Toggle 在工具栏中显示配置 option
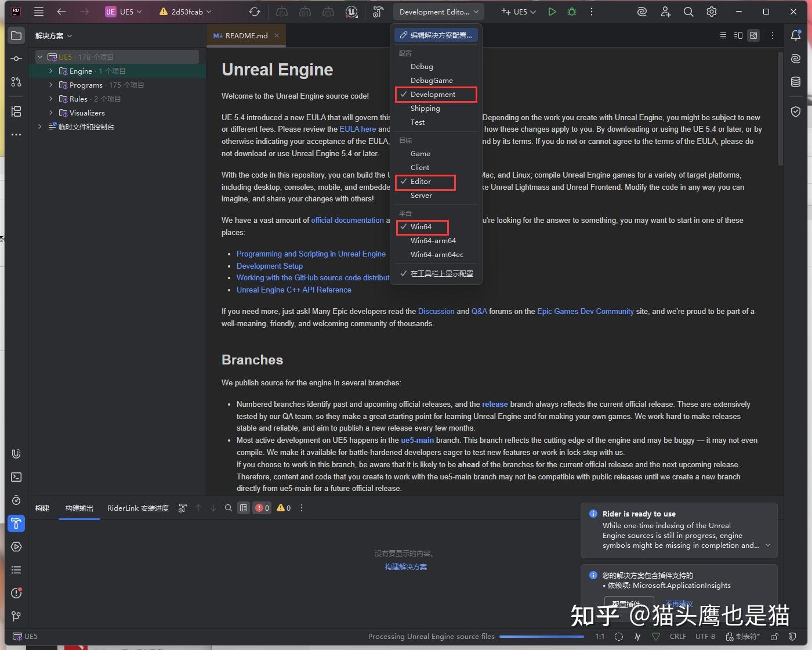 442,273
